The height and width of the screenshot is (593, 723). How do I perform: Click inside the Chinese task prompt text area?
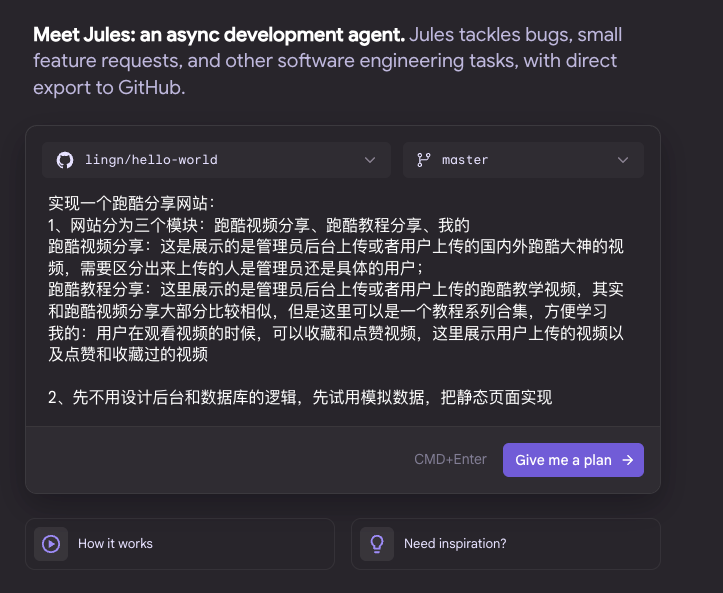343,300
